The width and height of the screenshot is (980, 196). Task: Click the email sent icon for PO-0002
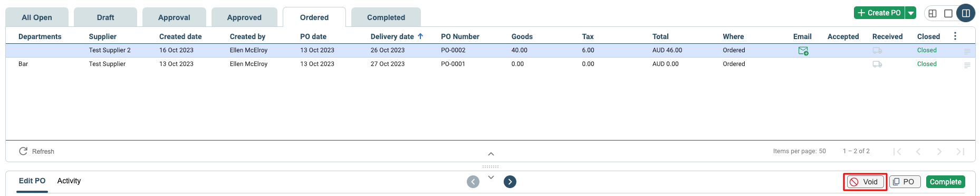pyautogui.click(x=803, y=51)
